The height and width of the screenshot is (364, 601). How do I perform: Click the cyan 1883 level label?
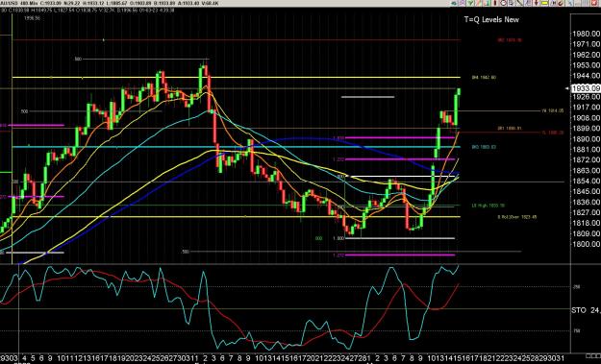(484, 147)
